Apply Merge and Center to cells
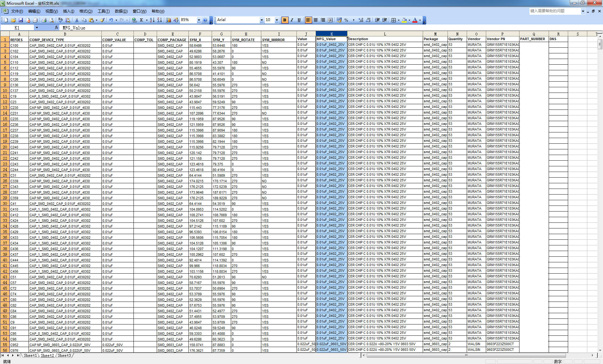 330,20
